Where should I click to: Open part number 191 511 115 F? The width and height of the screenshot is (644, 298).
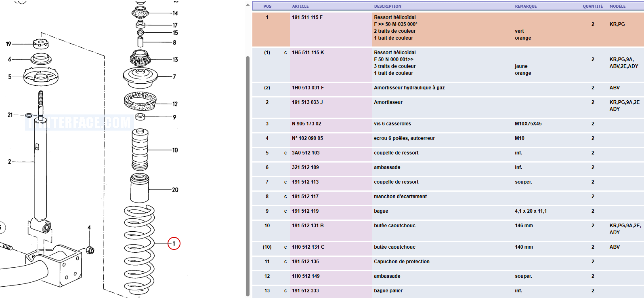coord(307,17)
